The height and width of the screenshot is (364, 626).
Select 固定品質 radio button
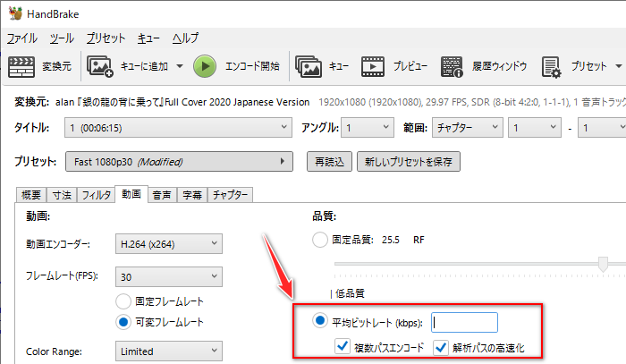click(x=320, y=240)
